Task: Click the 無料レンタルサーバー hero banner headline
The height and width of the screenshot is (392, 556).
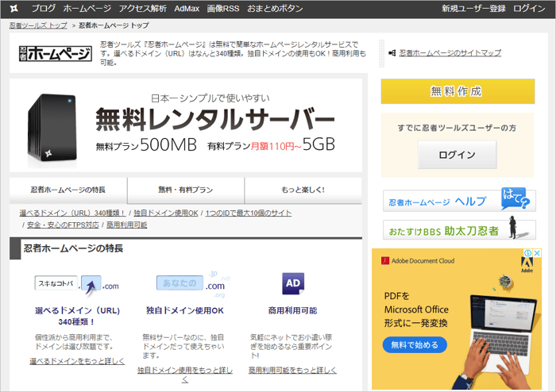Action: tap(215, 119)
